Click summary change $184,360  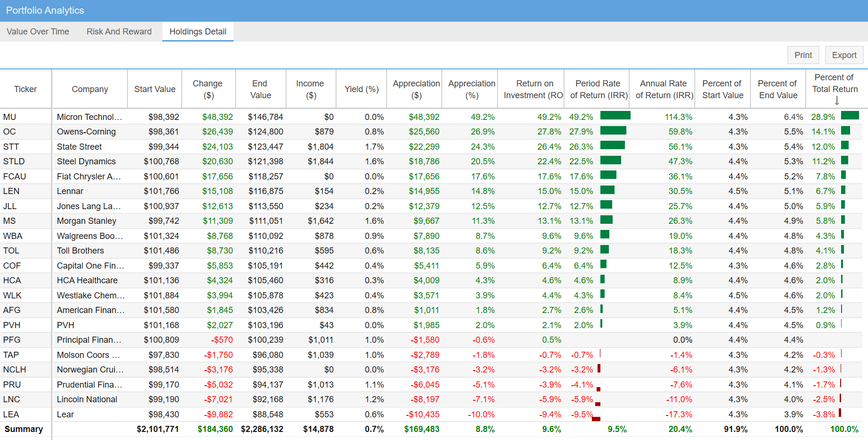(x=215, y=429)
